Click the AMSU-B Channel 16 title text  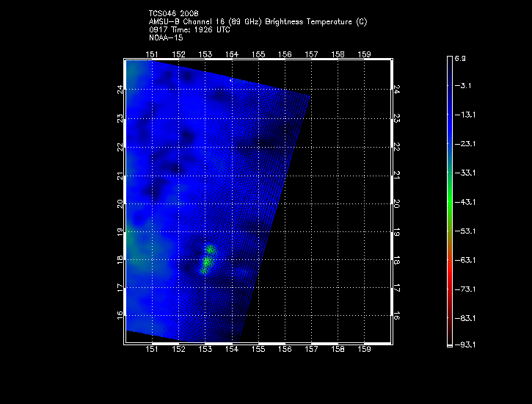click(258, 22)
